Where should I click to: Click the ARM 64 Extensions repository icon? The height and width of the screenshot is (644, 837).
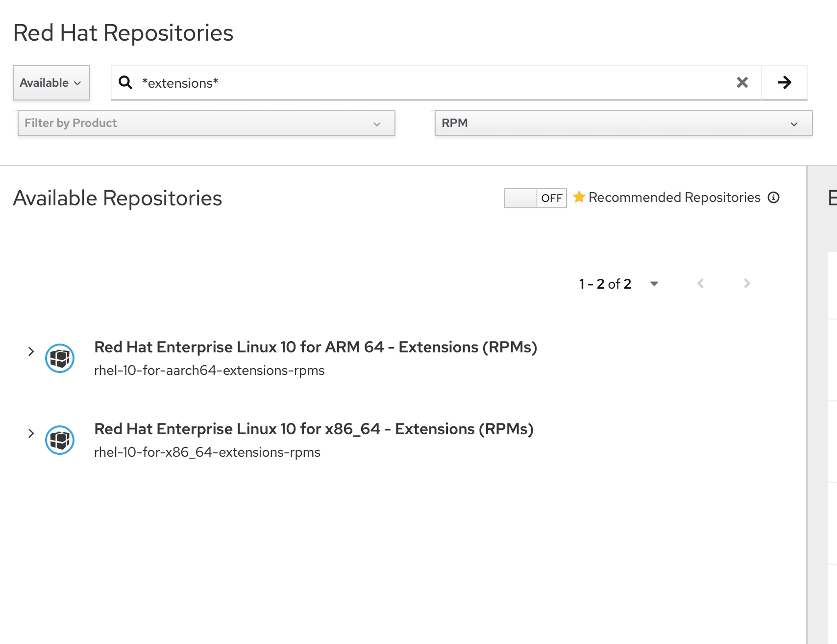click(x=60, y=358)
